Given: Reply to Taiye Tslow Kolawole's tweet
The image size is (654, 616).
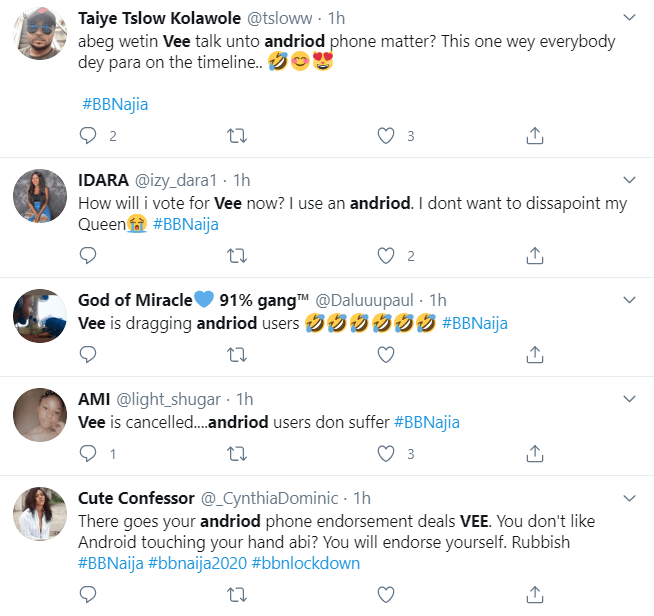Looking at the screenshot, I should [x=88, y=135].
